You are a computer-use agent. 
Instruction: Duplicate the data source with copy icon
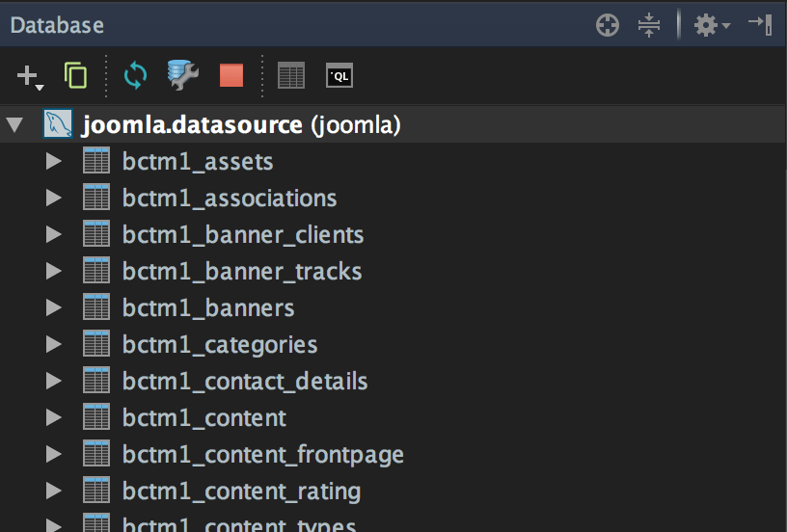76,76
